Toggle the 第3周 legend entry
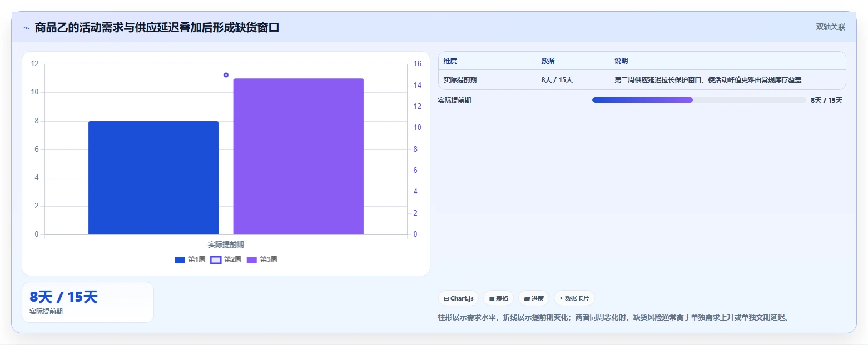This screenshot has height=345, width=868. (262, 259)
